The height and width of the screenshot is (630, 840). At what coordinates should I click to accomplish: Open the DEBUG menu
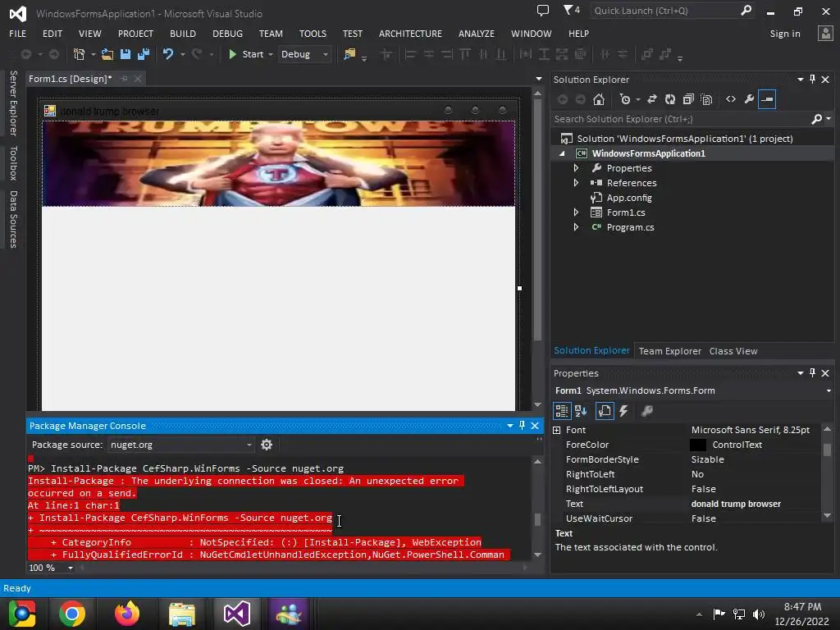(228, 33)
